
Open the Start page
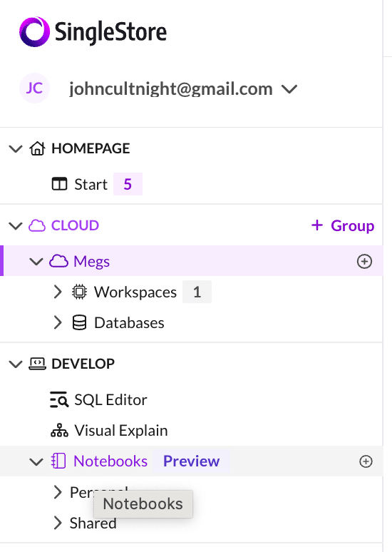point(91,184)
